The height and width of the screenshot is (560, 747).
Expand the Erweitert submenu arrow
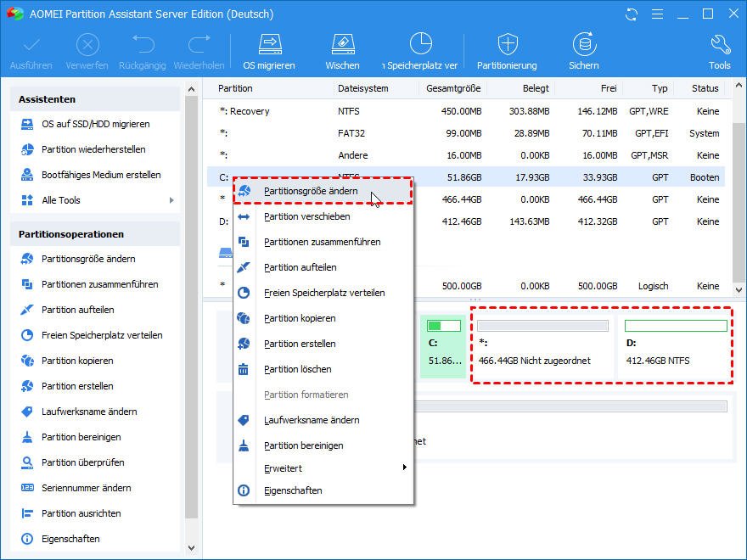pos(405,468)
